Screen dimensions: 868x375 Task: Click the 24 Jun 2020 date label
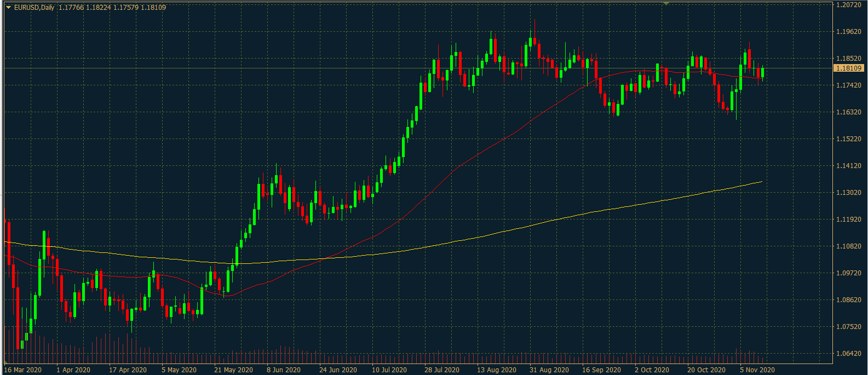pyautogui.click(x=338, y=370)
